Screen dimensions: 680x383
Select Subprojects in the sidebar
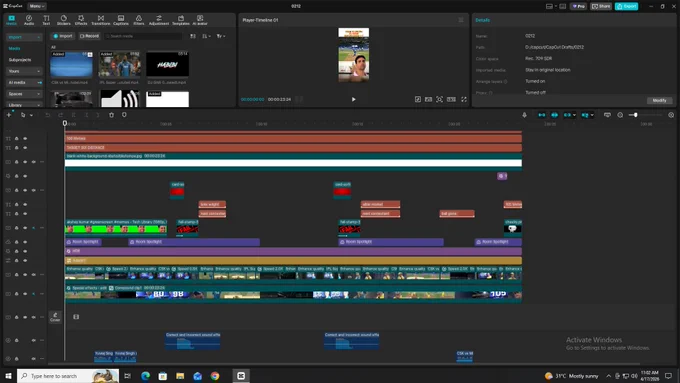[20, 60]
